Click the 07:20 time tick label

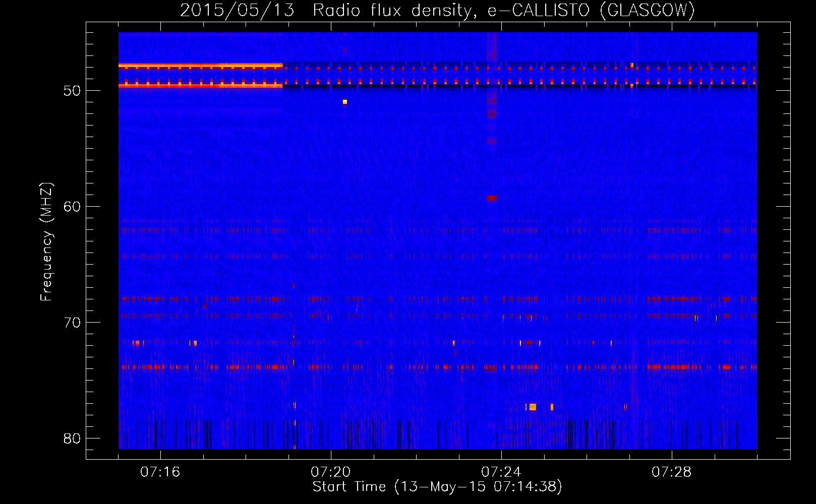[331, 472]
